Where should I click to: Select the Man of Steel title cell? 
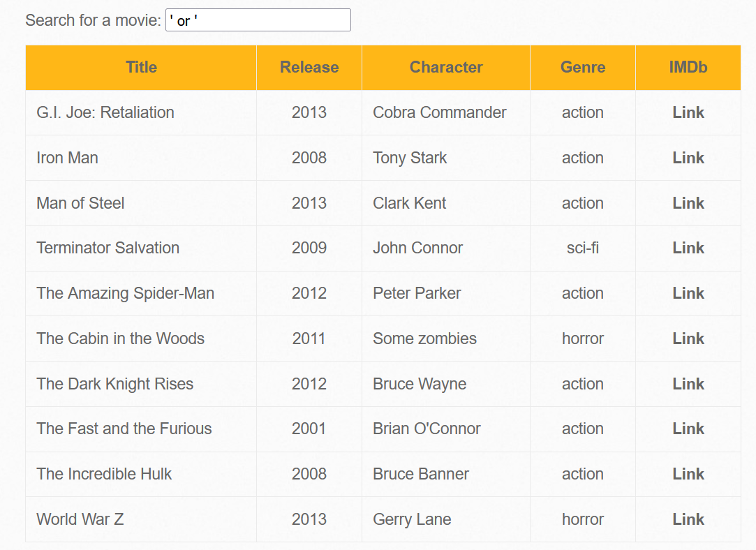pos(141,203)
